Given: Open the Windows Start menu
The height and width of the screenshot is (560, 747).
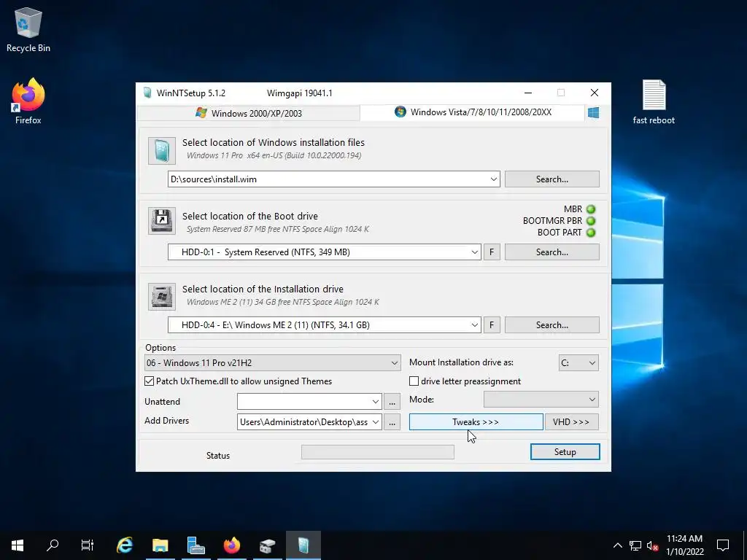Looking at the screenshot, I should point(18,545).
